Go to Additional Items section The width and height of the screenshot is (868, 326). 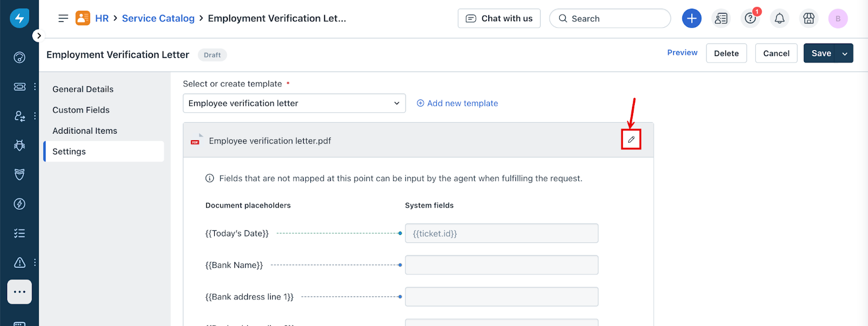coord(85,130)
